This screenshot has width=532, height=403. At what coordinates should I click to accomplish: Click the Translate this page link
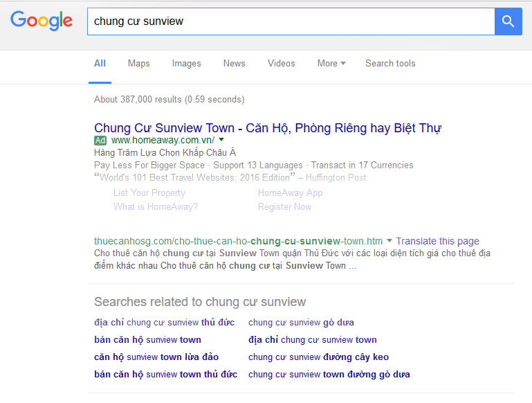coord(437,241)
